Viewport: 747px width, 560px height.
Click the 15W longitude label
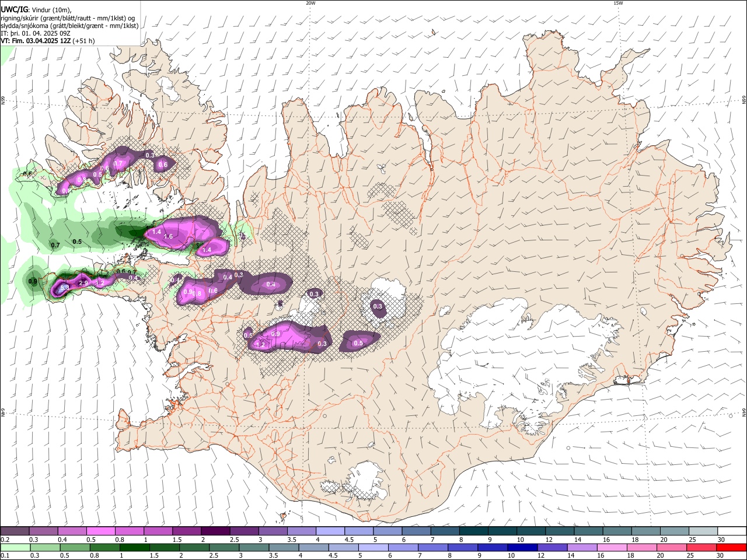[x=618, y=3]
